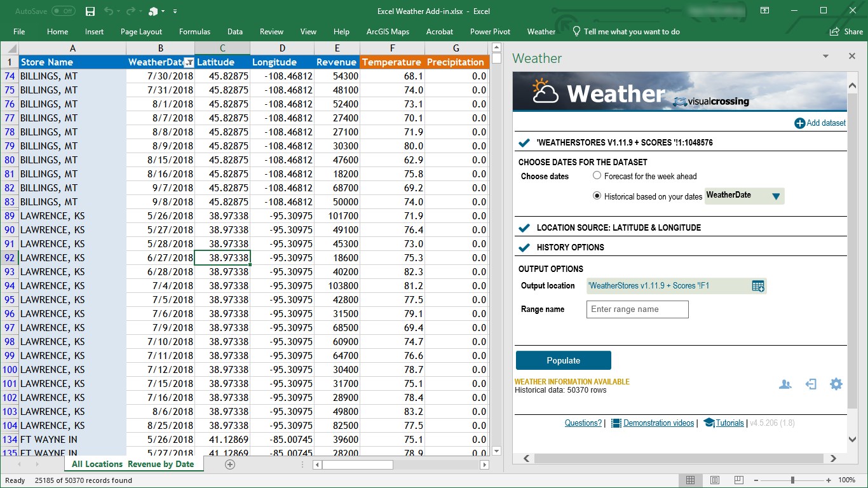Switch to Page Layout view in status bar
This screenshot has height=488, width=868.
715,480
